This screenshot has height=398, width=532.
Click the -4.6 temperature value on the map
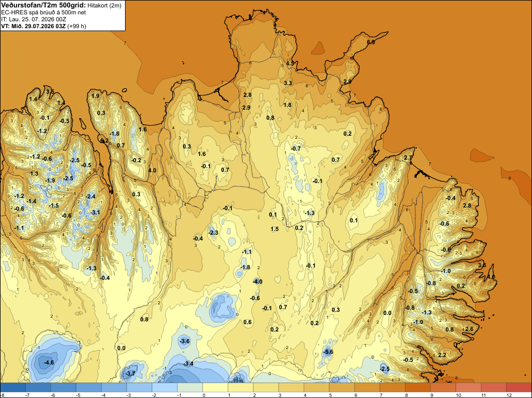[49, 362]
